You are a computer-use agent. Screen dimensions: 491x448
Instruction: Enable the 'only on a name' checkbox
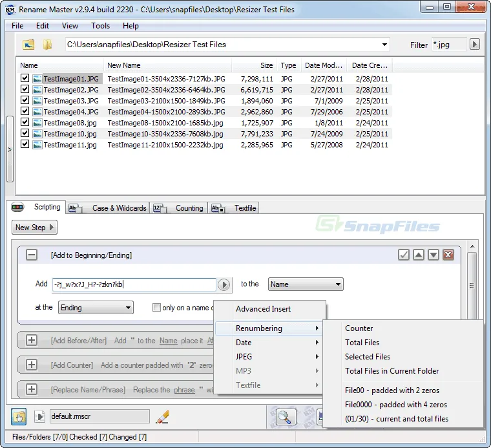coord(156,308)
